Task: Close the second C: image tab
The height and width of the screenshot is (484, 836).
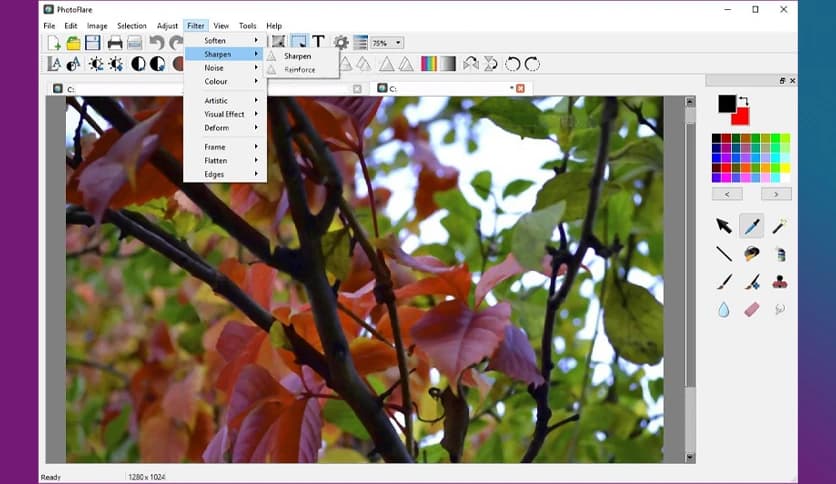Action: [x=520, y=88]
